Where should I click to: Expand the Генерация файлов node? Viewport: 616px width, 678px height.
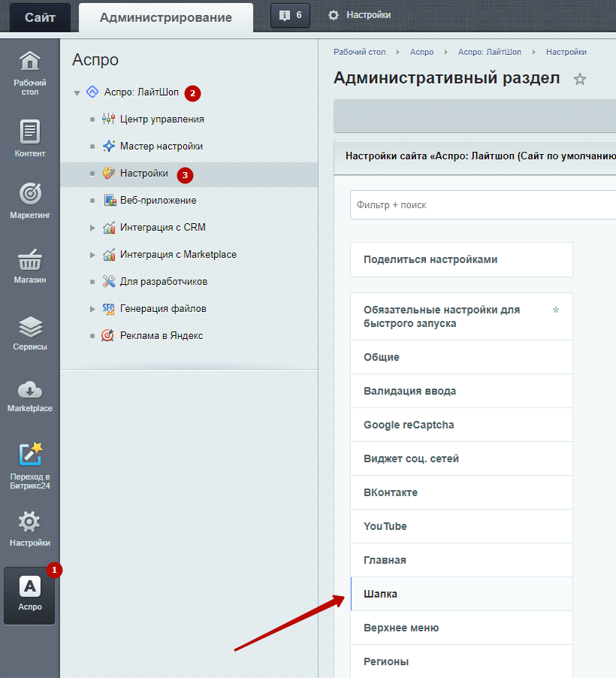click(x=92, y=309)
